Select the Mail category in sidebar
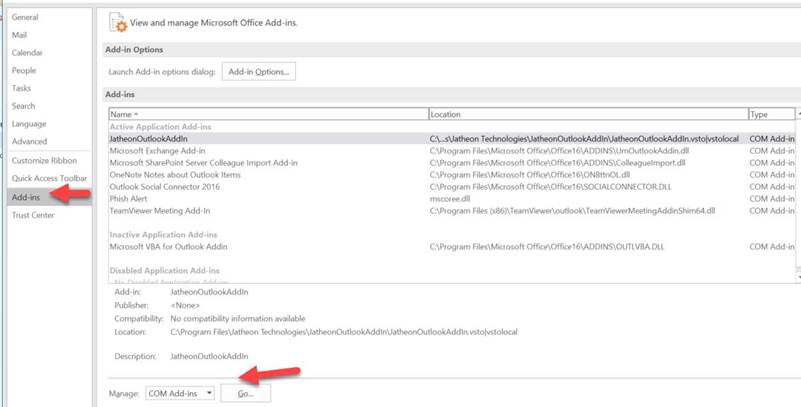 point(19,35)
